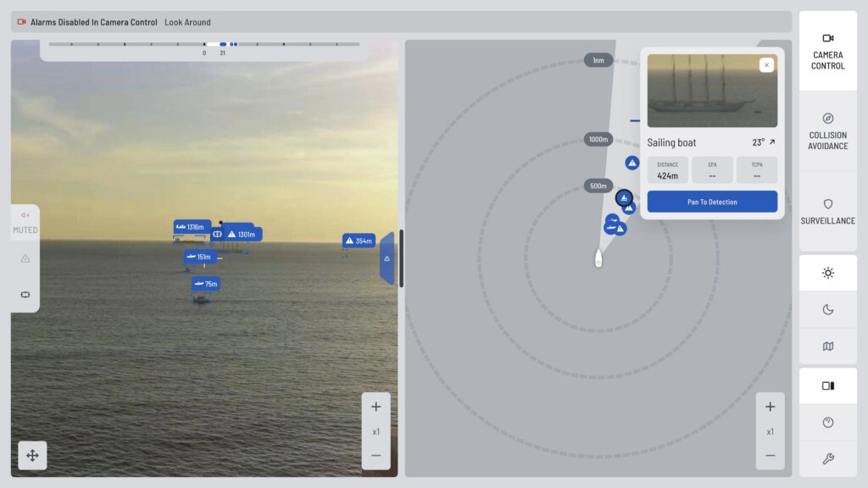
Task: Open the Collision Avoidance tab
Action: [x=827, y=131]
